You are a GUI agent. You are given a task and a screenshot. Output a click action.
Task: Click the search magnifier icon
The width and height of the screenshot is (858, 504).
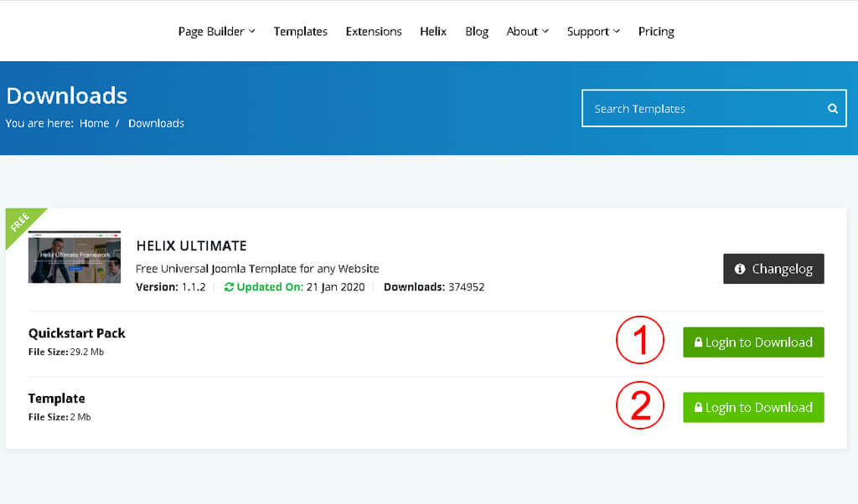tap(832, 108)
